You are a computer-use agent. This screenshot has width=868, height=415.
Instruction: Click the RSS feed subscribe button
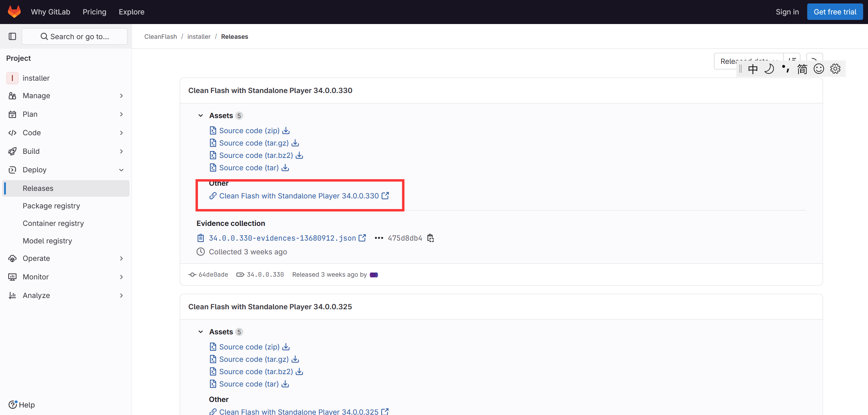click(814, 61)
